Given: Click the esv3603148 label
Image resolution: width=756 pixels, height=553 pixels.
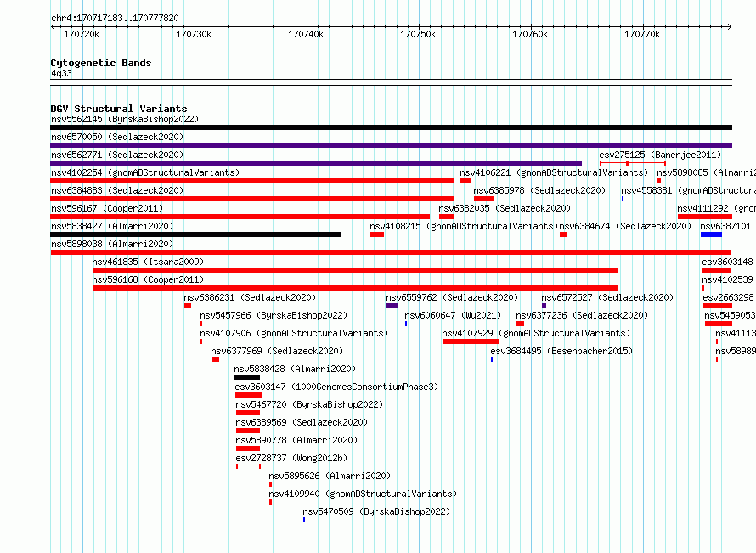Looking at the screenshot, I should click(727, 262).
